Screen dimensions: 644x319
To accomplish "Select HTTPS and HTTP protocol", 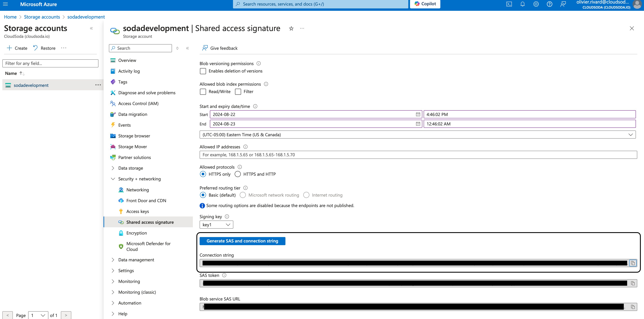I will 238,174.
